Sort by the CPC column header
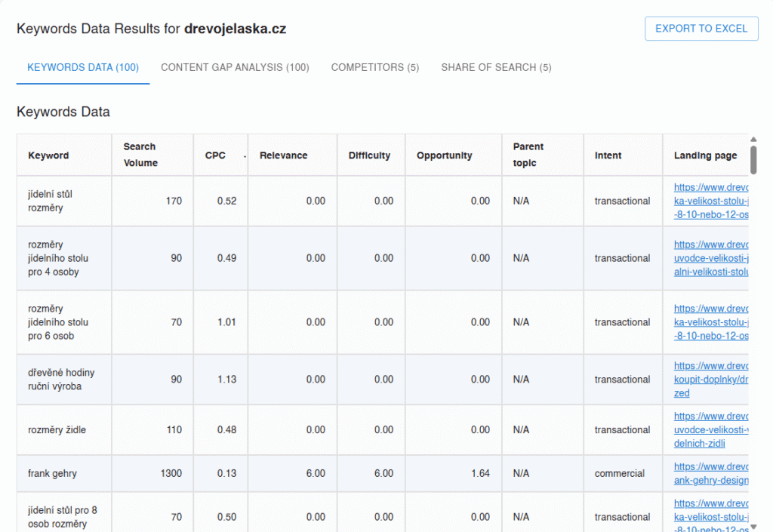Viewport: 773px width, 532px height. pyautogui.click(x=215, y=155)
